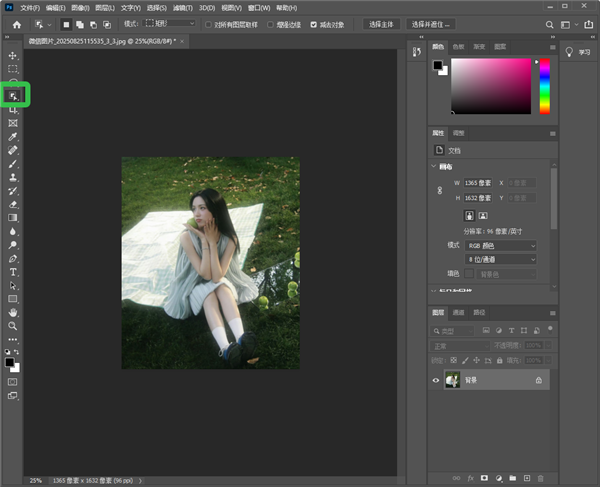Select the Eyedropper tool
This screenshot has width=600, height=487.
pyautogui.click(x=13, y=136)
